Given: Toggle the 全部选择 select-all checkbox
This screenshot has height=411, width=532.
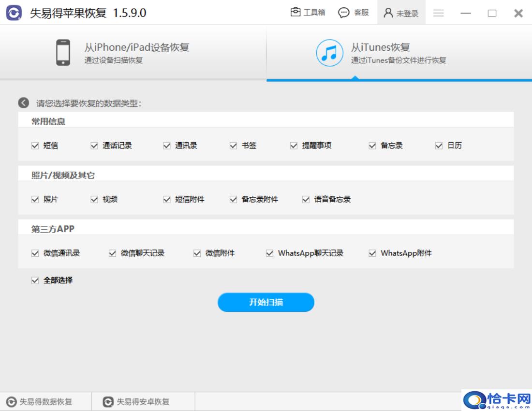Looking at the screenshot, I should (x=35, y=280).
